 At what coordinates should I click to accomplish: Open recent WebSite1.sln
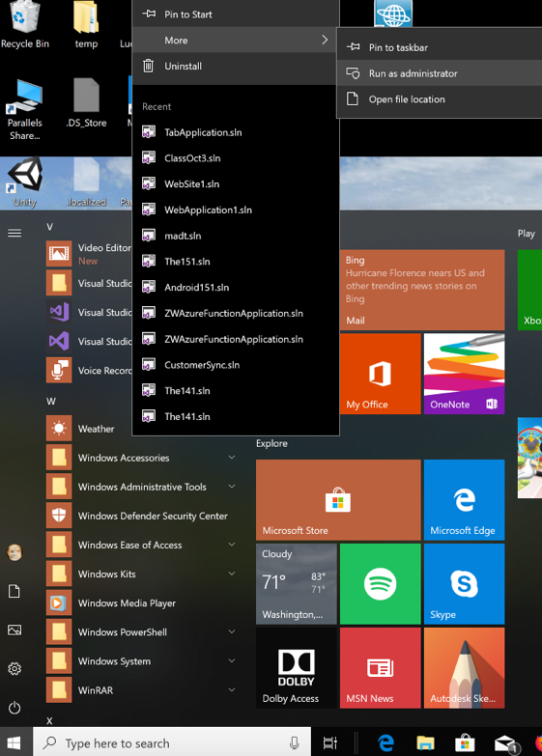(x=236, y=184)
